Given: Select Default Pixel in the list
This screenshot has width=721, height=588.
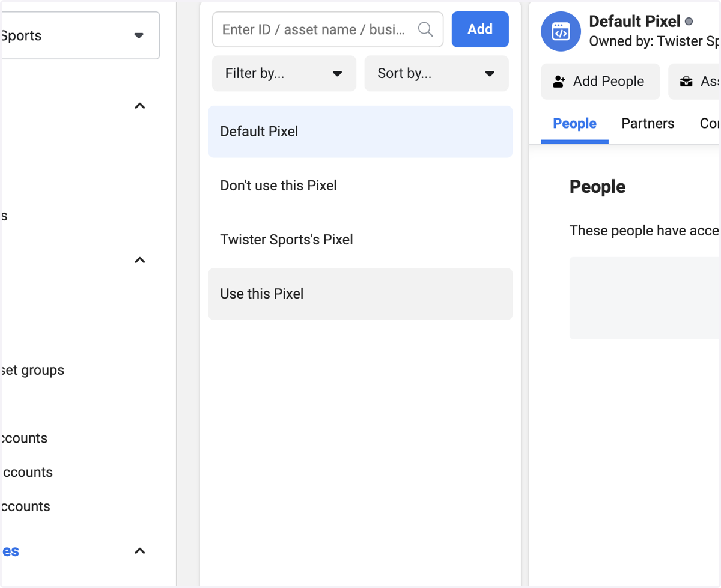Looking at the screenshot, I should pyautogui.click(x=360, y=132).
